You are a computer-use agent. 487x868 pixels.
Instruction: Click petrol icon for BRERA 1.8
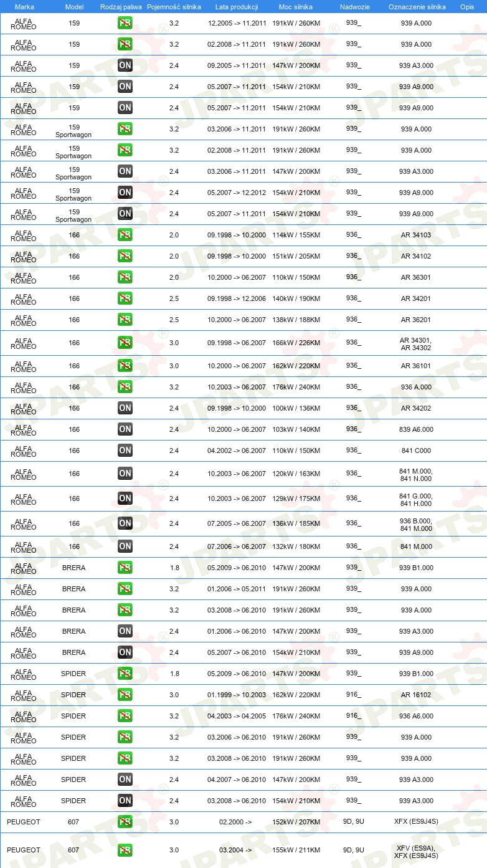click(x=125, y=568)
